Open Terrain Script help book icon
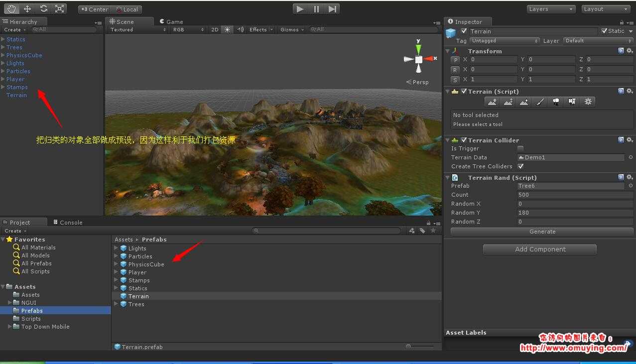This screenshot has width=636, height=364. pyautogui.click(x=621, y=91)
